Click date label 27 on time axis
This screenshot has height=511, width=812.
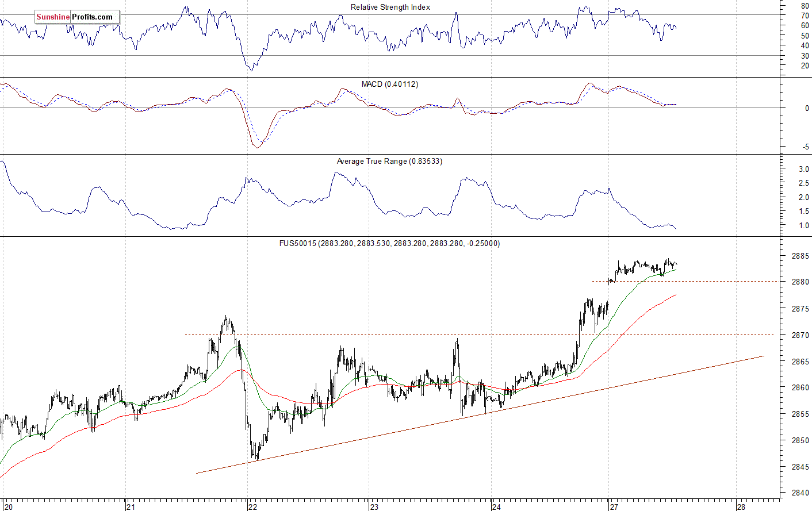click(614, 506)
